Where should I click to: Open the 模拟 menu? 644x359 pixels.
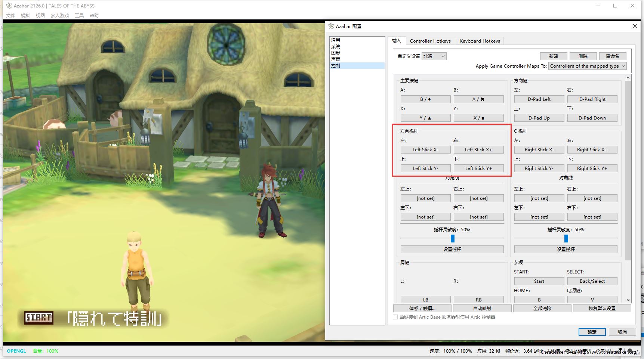[x=25, y=15]
